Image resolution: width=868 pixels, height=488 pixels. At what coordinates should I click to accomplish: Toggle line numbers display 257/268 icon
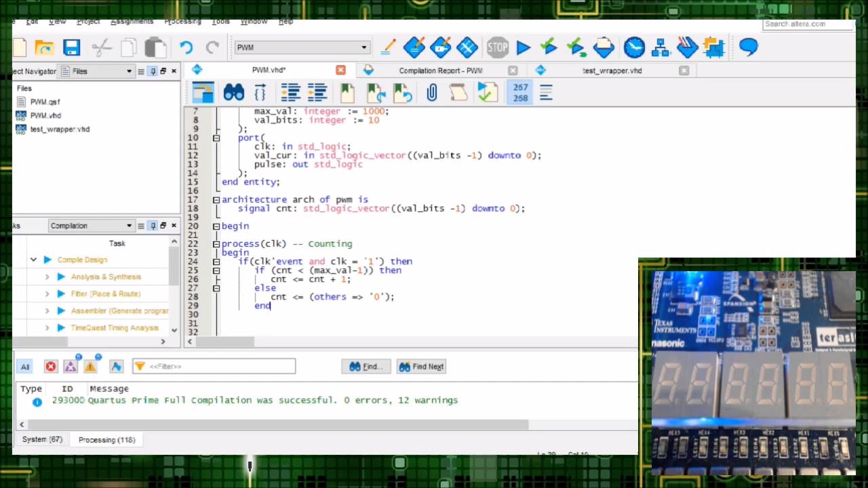(520, 92)
